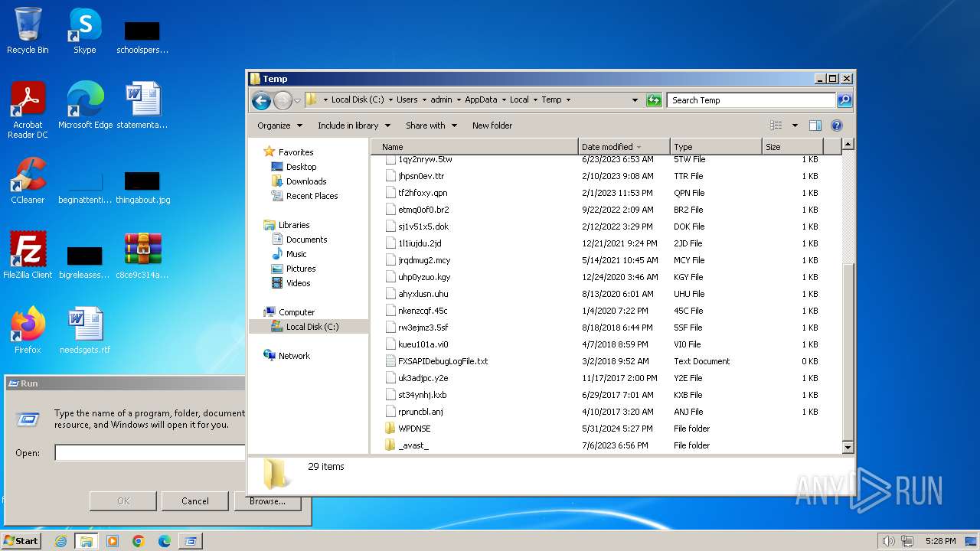Click the Start button on taskbar
This screenshot has width=980, height=551.
coord(21,540)
